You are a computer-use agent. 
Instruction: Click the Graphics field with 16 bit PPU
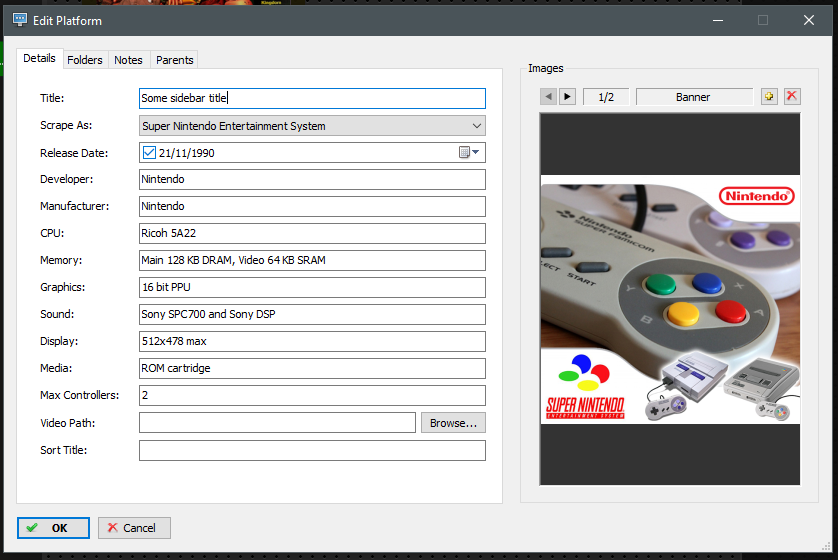coord(312,287)
